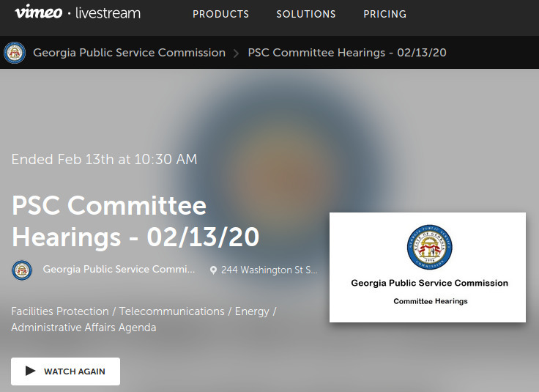Click the Georgia seal inside the thumbnail

click(x=429, y=247)
